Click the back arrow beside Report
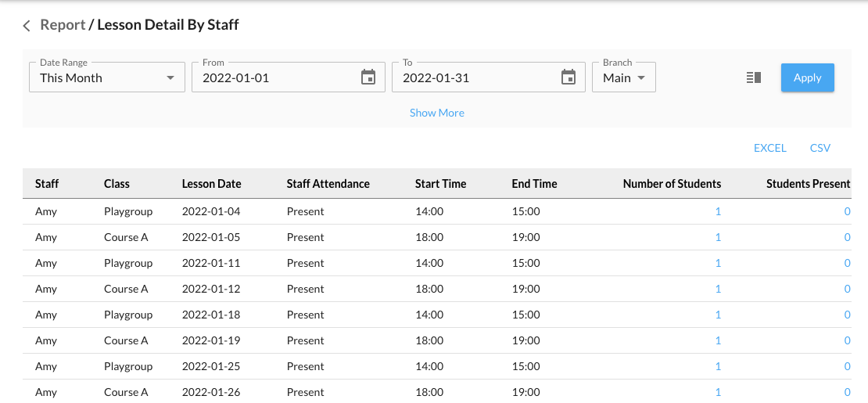The width and height of the screenshot is (868, 403). pyautogui.click(x=27, y=26)
